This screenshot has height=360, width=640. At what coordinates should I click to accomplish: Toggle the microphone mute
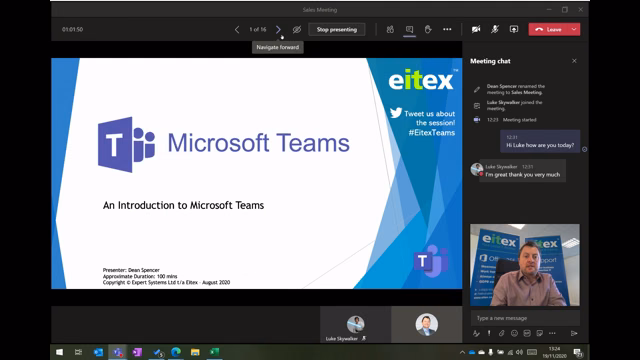(x=495, y=29)
